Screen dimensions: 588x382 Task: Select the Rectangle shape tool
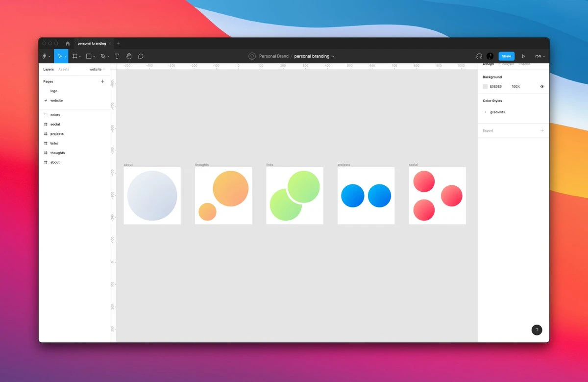coord(89,56)
